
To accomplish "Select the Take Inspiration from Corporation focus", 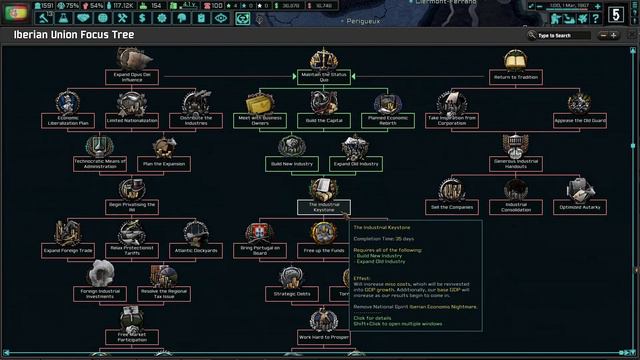I will coord(452,120).
